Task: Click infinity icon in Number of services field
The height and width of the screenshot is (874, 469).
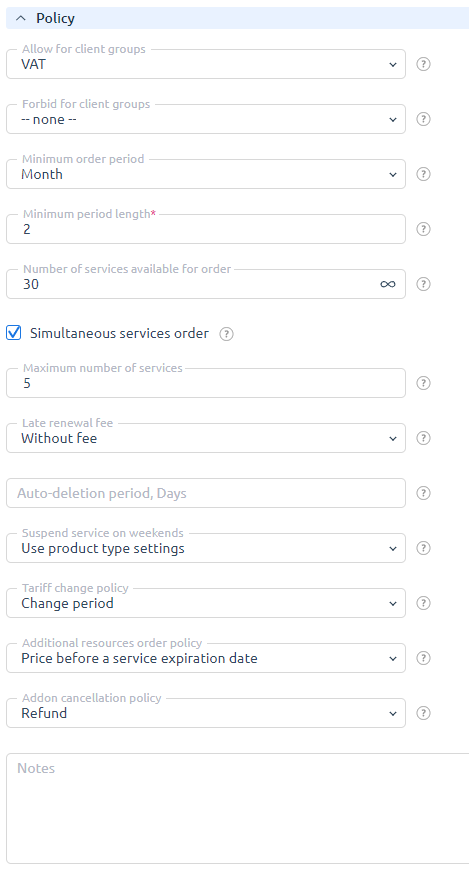Action: (x=388, y=284)
